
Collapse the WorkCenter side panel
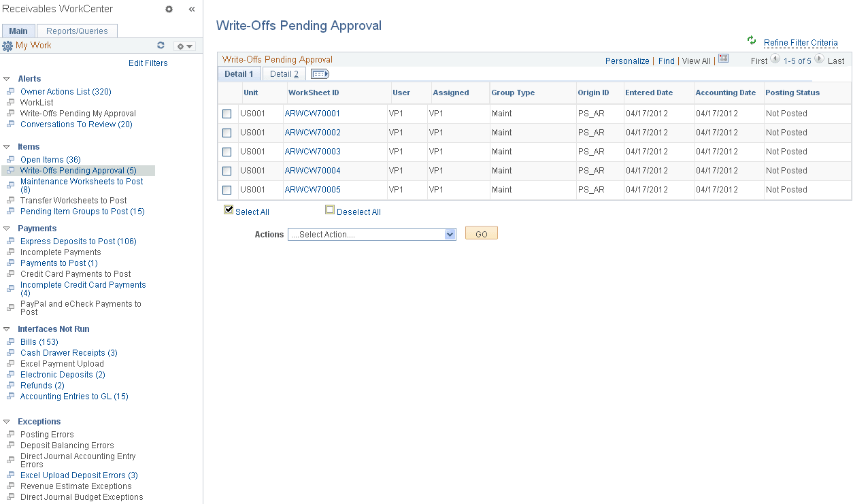[191, 9]
